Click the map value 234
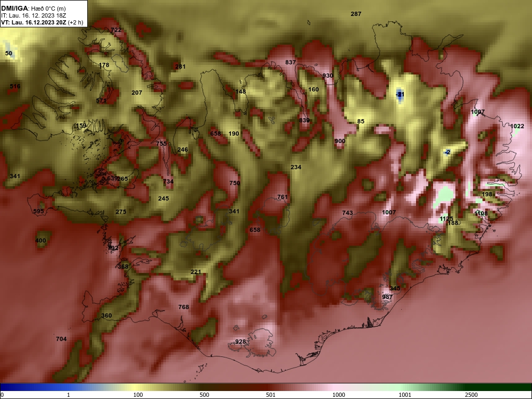The height and width of the screenshot is (399, 532). click(x=296, y=167)
